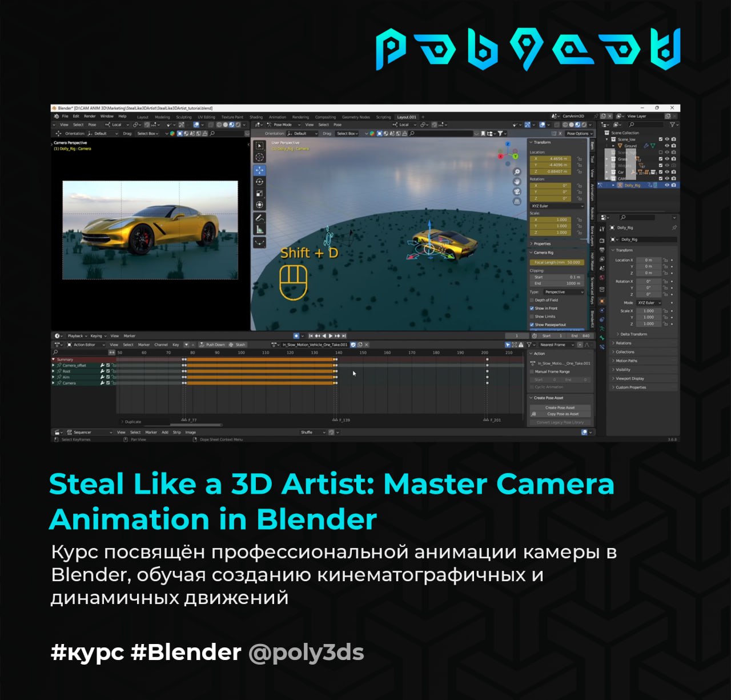Adjust the Focal Length slider field
This screenshot has height=700, width=731.
click(557, 263)
